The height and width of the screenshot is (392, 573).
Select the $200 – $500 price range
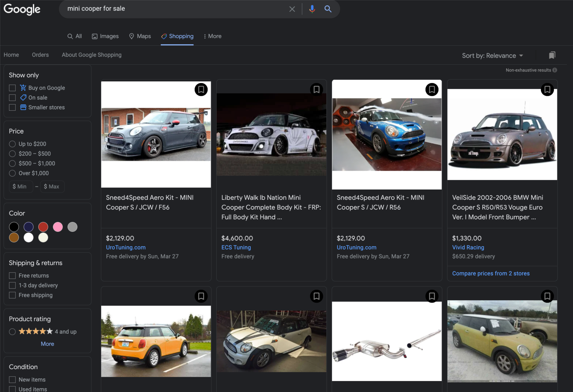pyautogui.click(x=12, y=154)
